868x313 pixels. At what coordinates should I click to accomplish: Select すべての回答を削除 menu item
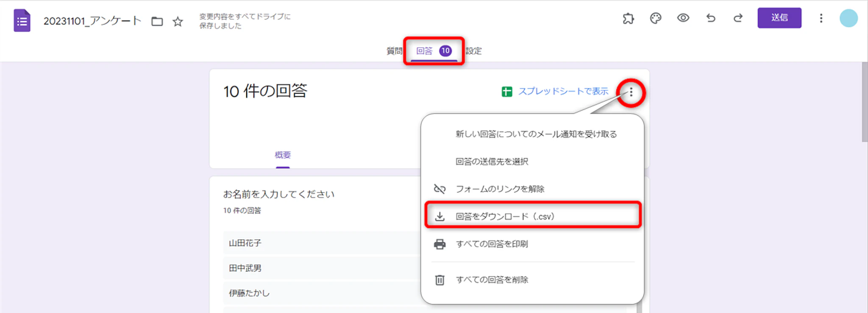(492, 279)
